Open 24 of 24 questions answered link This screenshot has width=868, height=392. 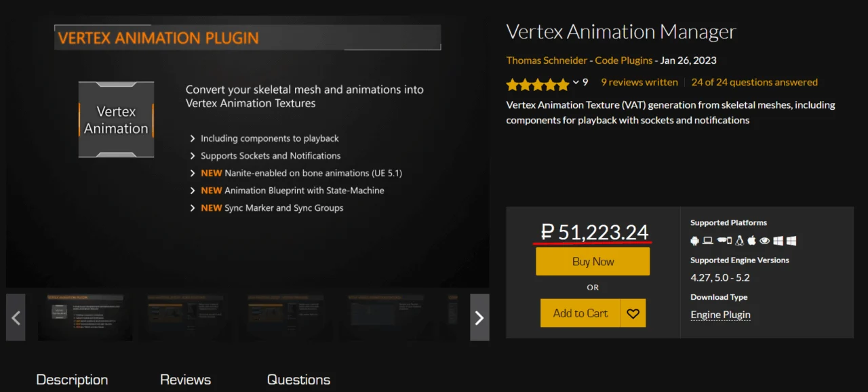click(x=755, y=82)
